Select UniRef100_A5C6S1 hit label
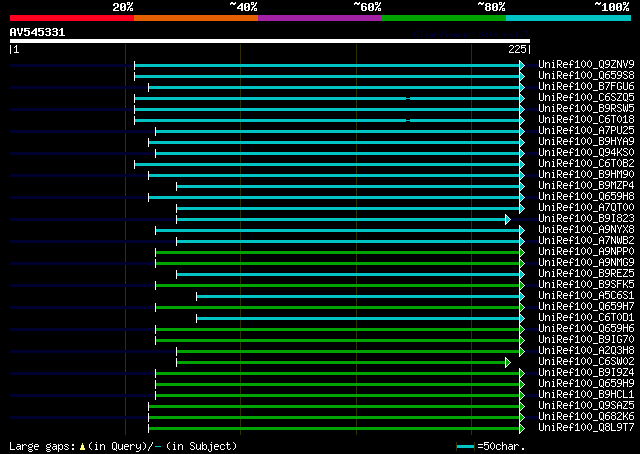Viewport: 640px width, 454px height. (586, 296)
